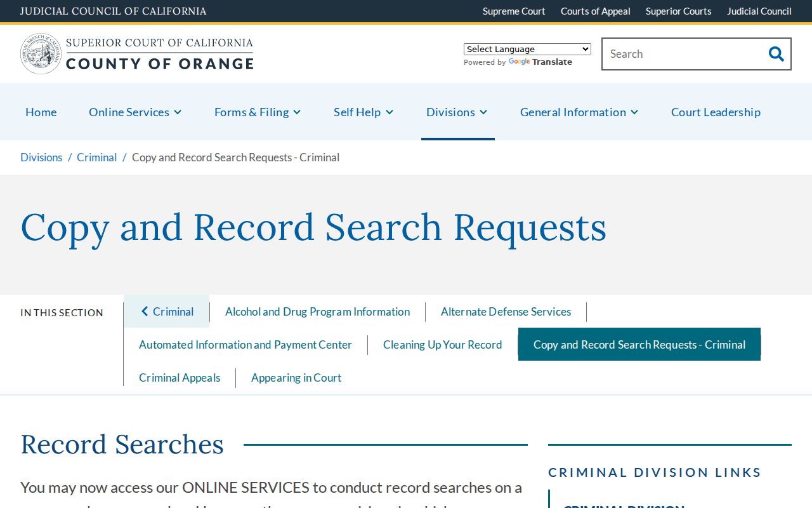
Task: Select Copy and Record Search Requests - Criminal tab
Action: [x=639, y=344]
